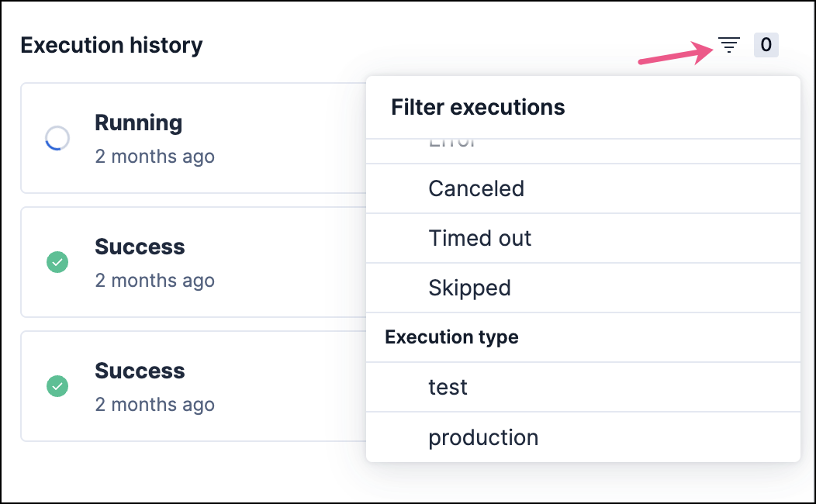Click the Execution type section header

451,337
